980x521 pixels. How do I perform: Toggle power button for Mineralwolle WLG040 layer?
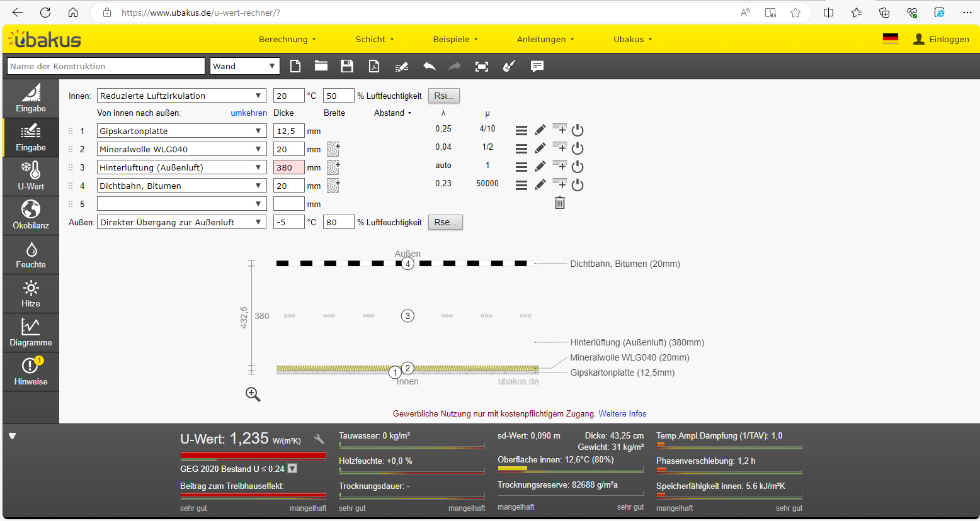click(578, 148)
